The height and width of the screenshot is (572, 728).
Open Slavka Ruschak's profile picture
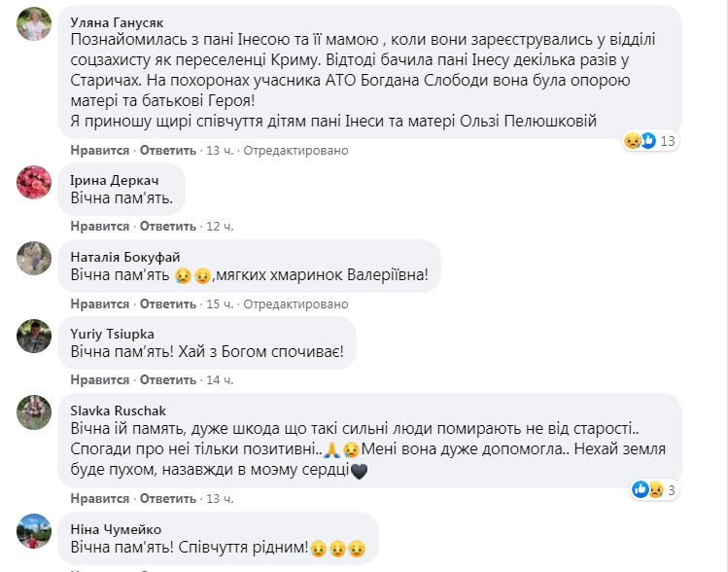(34, 412)
